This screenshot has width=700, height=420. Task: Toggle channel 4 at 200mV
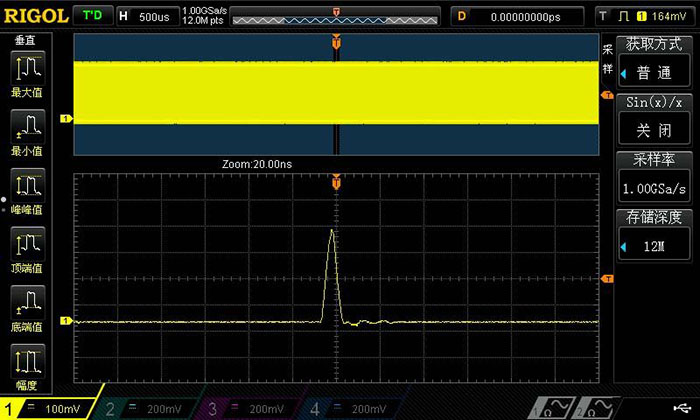352,408
